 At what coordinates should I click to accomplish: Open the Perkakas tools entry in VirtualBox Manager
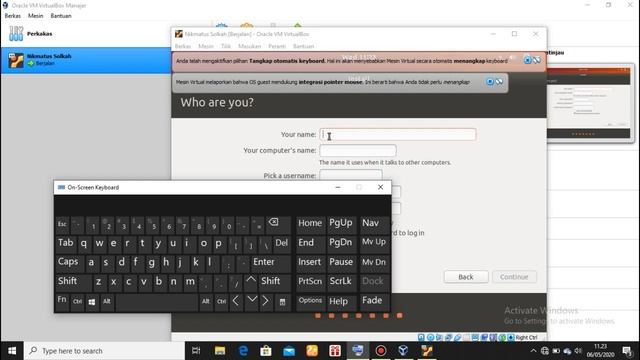pyautogui.click(x=86, y=34)
